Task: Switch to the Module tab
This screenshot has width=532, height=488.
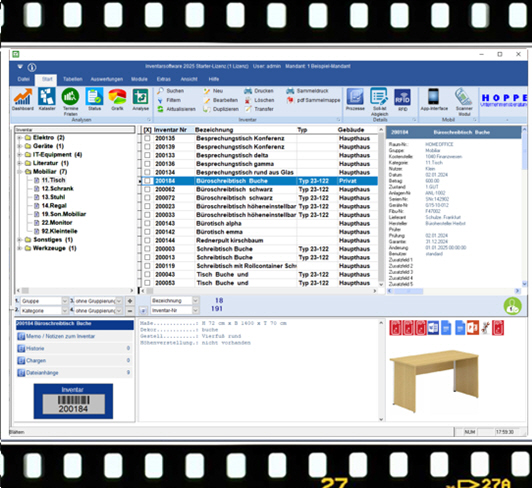Action: pos(139,79)
